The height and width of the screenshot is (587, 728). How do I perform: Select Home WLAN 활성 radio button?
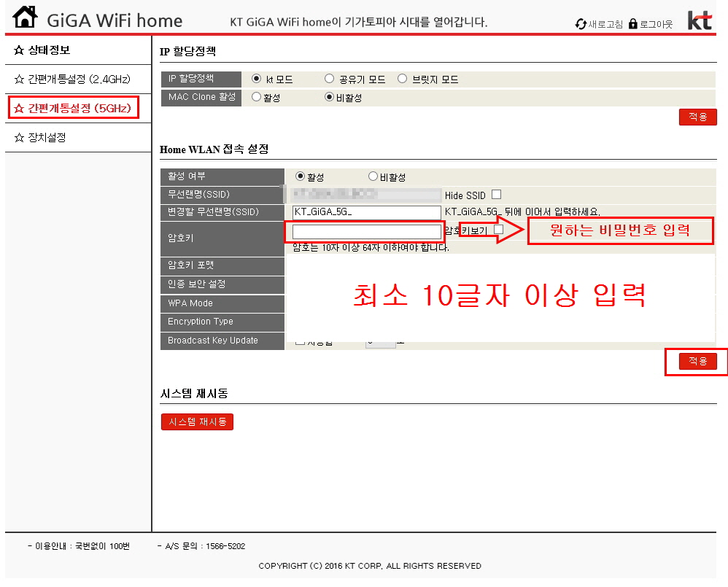tap(300, 176)
